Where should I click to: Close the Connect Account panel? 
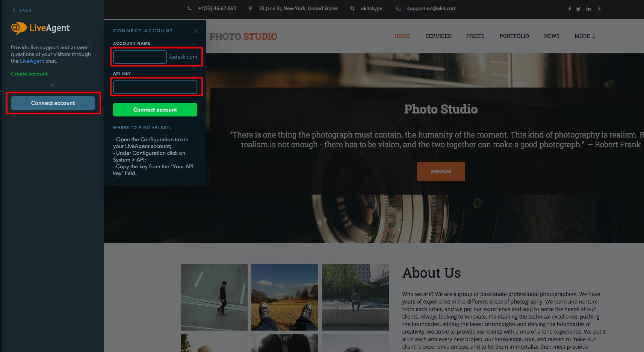click(x=195, y=31)
